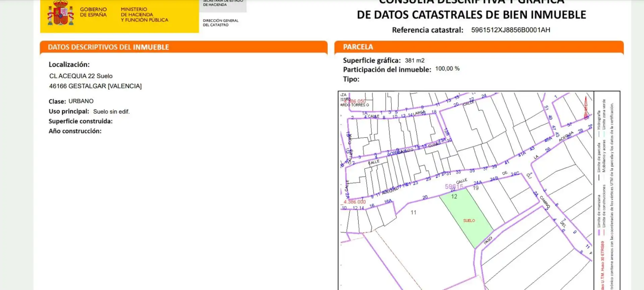Image resolution: width=644 pixels, height=290 pixels.
Task: Click the 'Referencia catastral:' label
Action: (x=428, y=30)
